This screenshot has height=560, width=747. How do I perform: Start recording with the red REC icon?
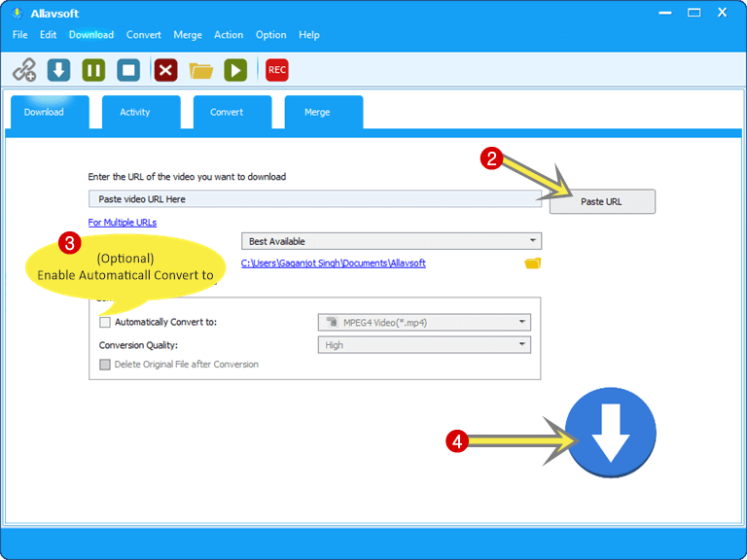pyautogui.click(x=277, y=70)
